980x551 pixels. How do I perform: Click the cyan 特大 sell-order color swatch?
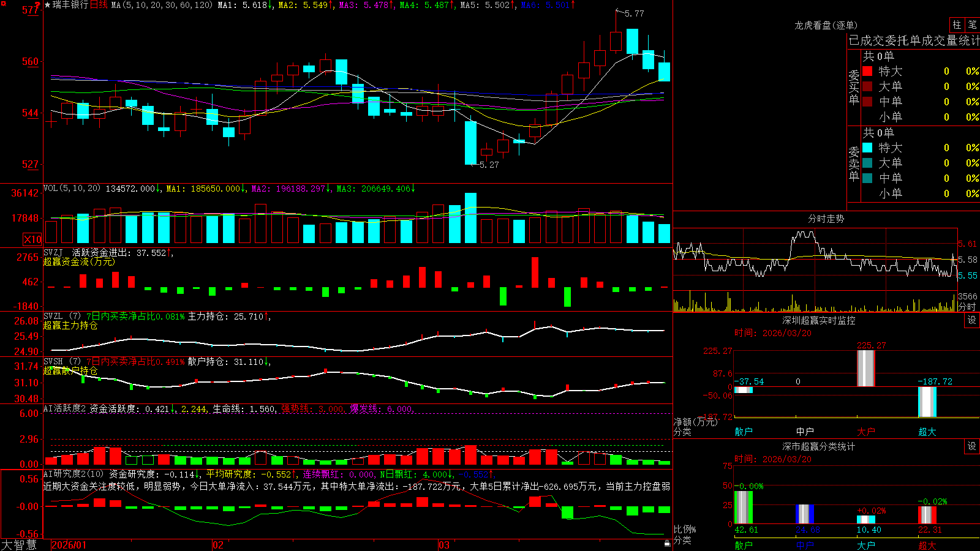(x=867, y=148)
